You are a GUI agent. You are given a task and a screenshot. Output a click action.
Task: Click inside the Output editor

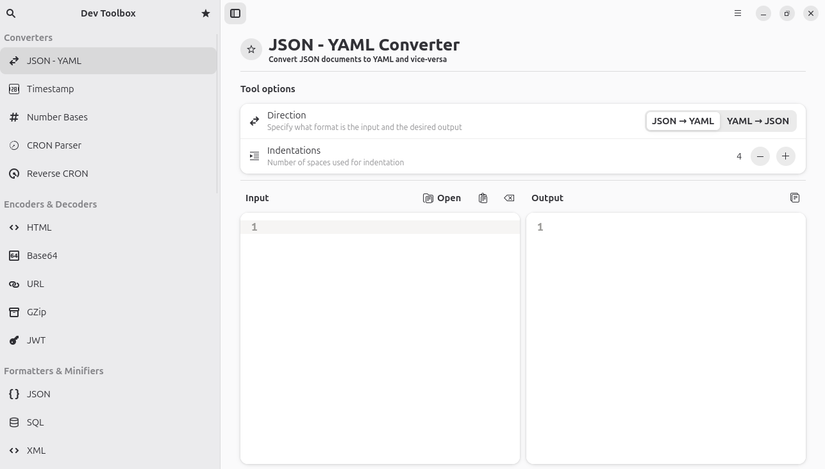click(666, 338)
